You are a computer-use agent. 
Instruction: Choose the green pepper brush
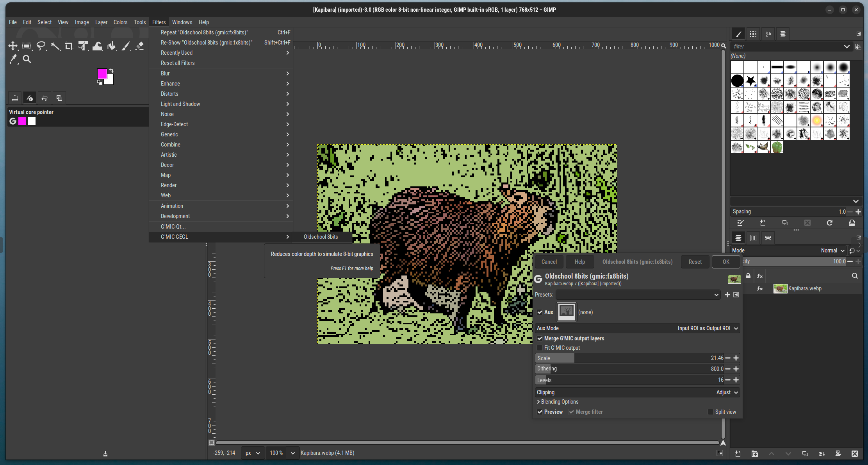(777, 147)
